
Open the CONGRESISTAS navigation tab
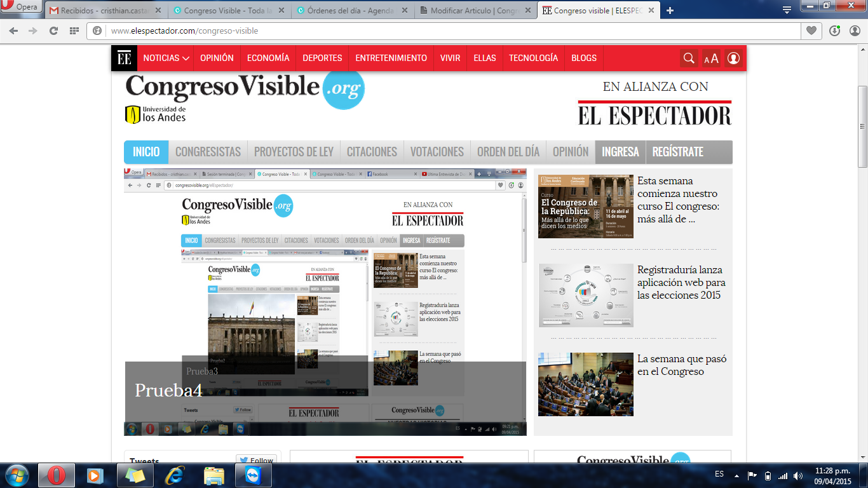coord(208,152)
